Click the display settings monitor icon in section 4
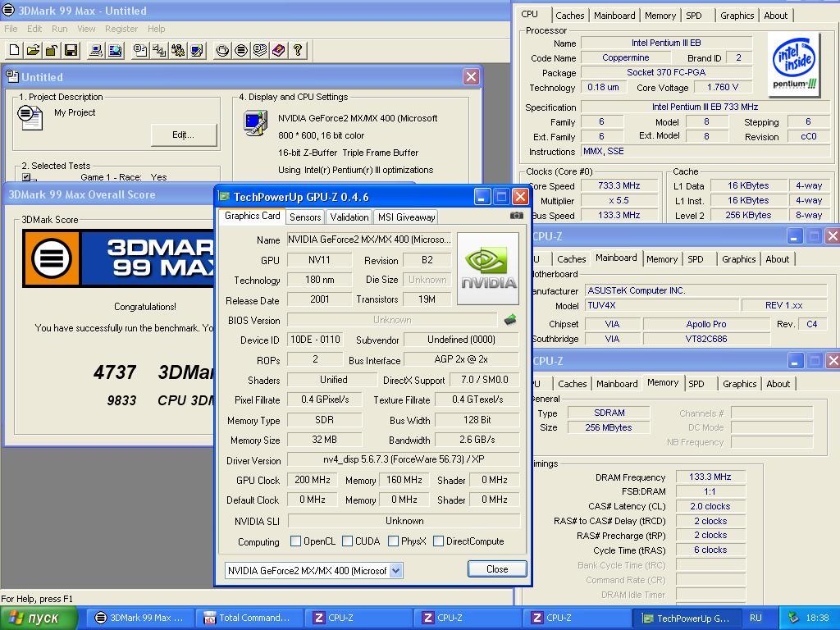Screen dimensions: 840x630 click(255, 123)
